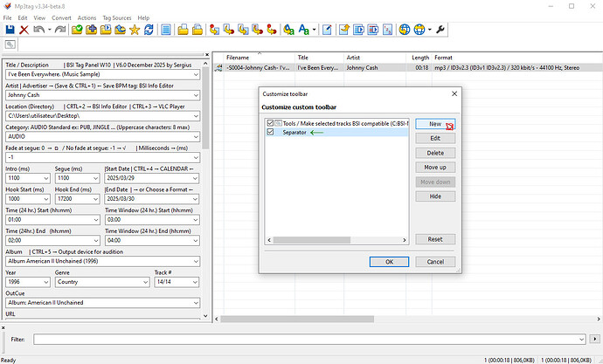
Task: Open Options with the wrench icon
Action: point(440,30)
